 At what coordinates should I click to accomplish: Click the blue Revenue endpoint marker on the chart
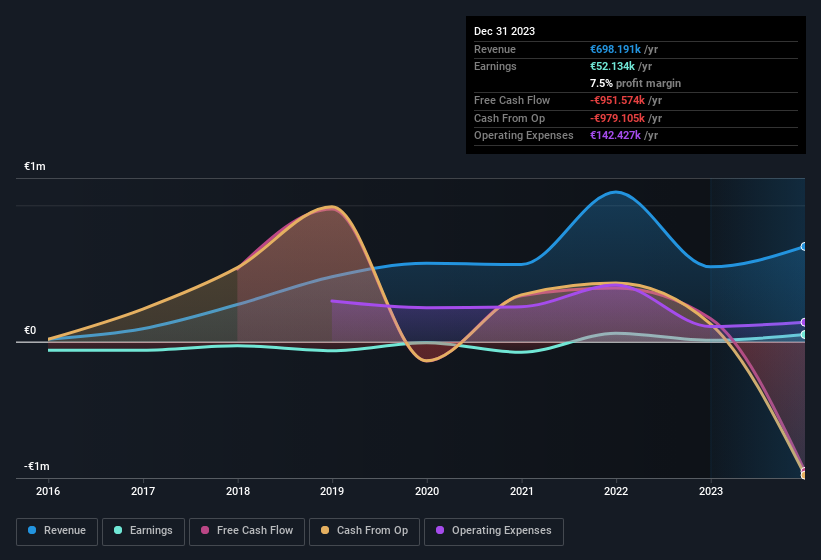click(x=804, y=247)
